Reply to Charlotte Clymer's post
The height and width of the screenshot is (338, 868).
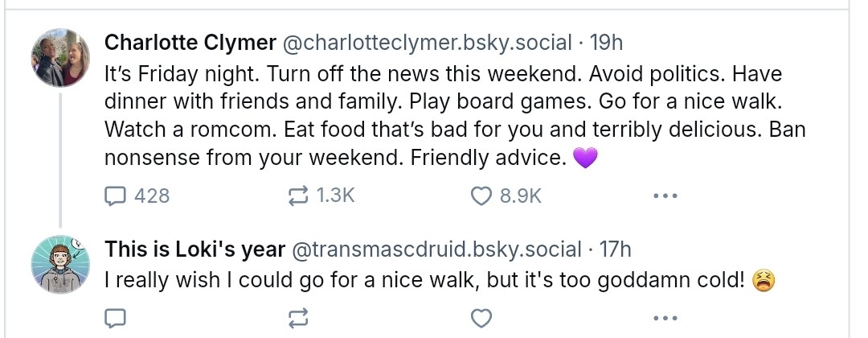point(117,196)
